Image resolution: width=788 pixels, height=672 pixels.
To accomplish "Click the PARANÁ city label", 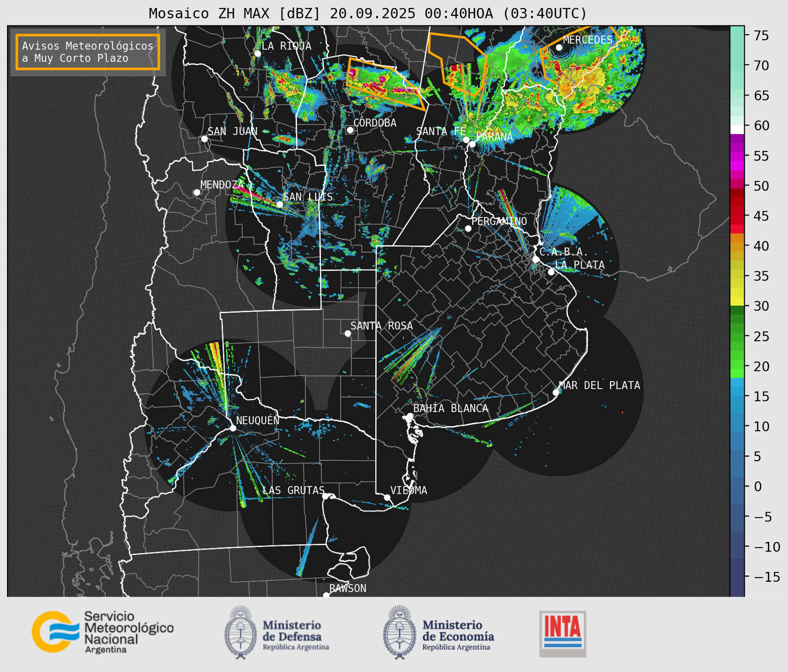I will [x=494, y=137].
